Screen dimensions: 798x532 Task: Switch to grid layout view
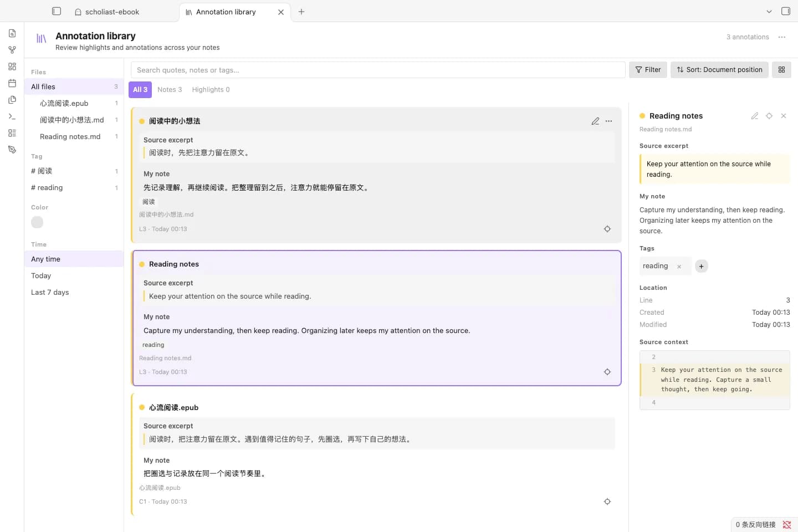[x=781, y=70]
